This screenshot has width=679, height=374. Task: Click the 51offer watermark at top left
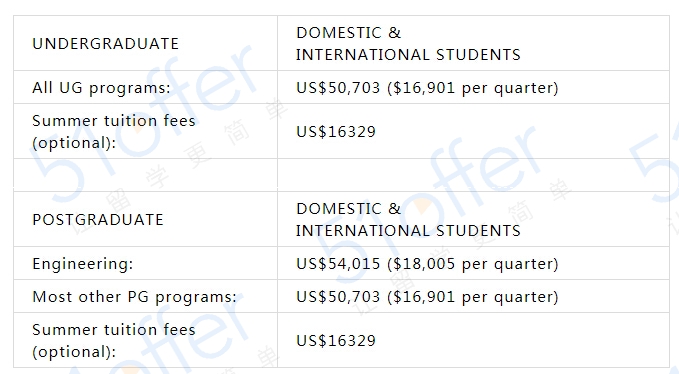143,126
